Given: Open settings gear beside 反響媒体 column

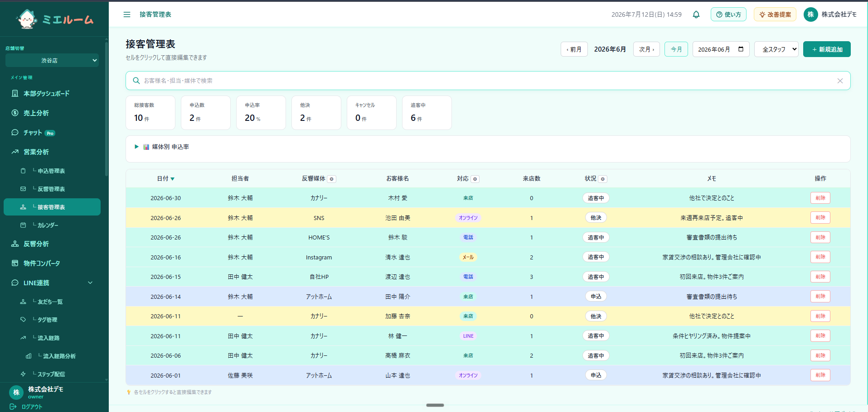Looking at the screenshot, I should coord(332,179).
